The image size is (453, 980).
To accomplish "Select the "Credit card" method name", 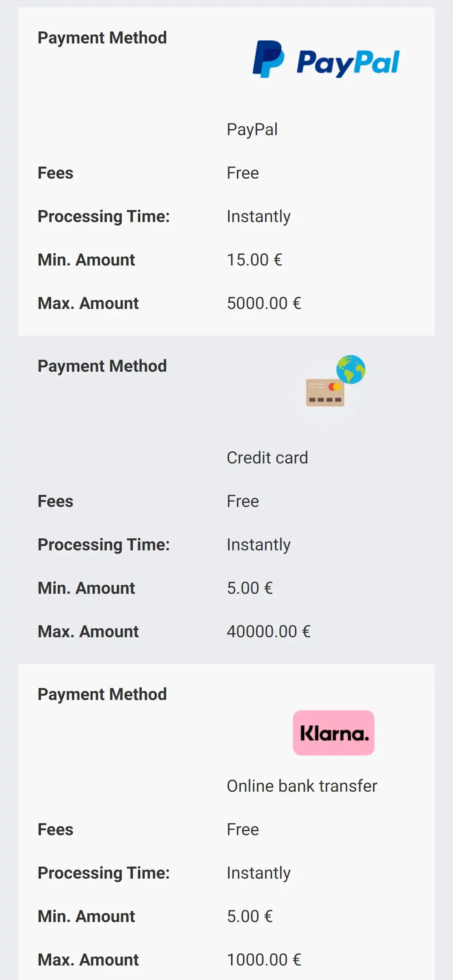I will [267, 458].
